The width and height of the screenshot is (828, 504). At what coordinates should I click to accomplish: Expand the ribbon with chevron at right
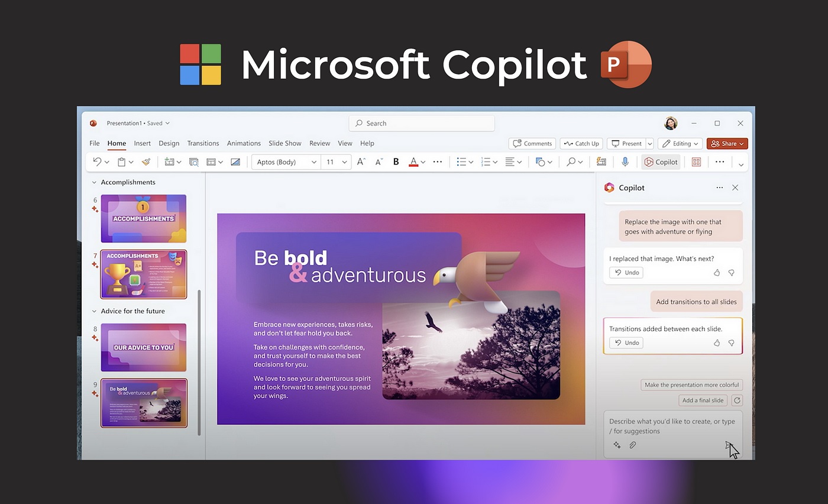[741, 165]
